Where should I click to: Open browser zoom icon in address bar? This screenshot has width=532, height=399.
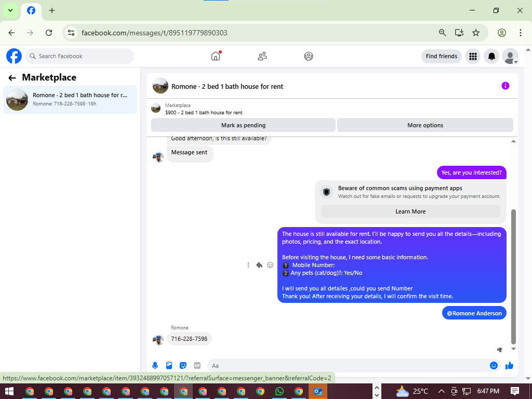[442, 33]
